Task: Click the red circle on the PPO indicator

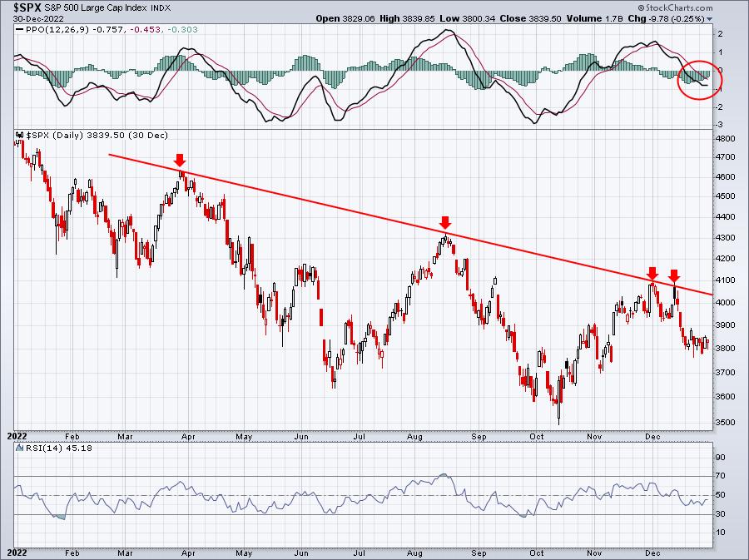Action: [x=700, y=80]
